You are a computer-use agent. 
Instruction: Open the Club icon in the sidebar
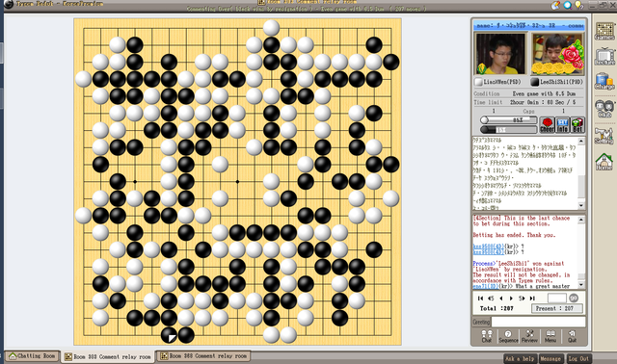(604, 109)
